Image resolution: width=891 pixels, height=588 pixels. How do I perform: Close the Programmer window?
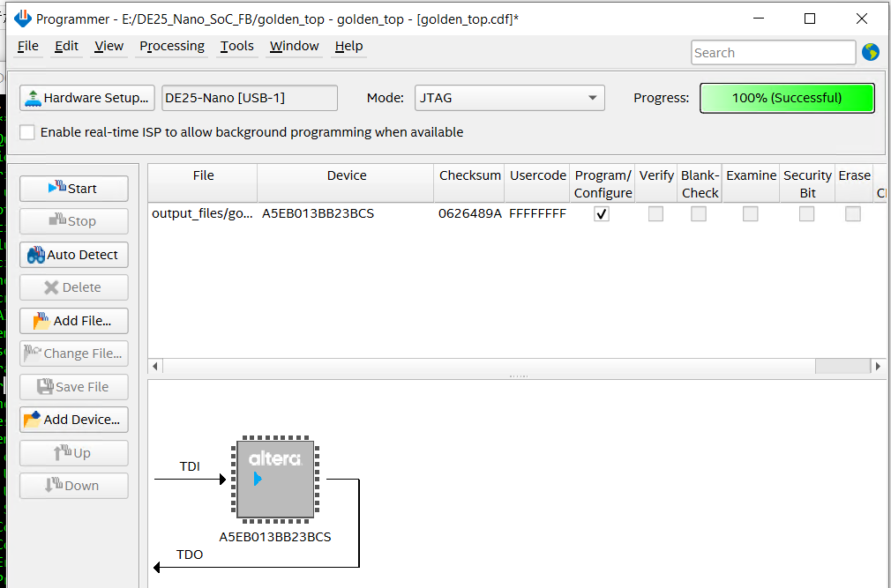(x=862, y=19)
